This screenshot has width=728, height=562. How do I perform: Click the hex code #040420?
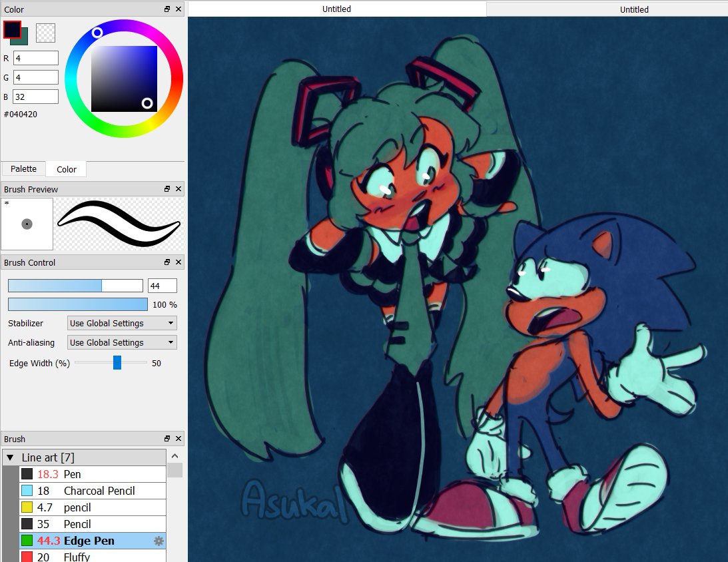pos(21,114)
